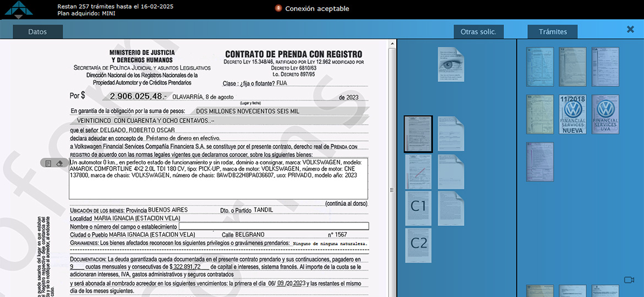
Task: Open the Datos tab
Action: (37, 32)
